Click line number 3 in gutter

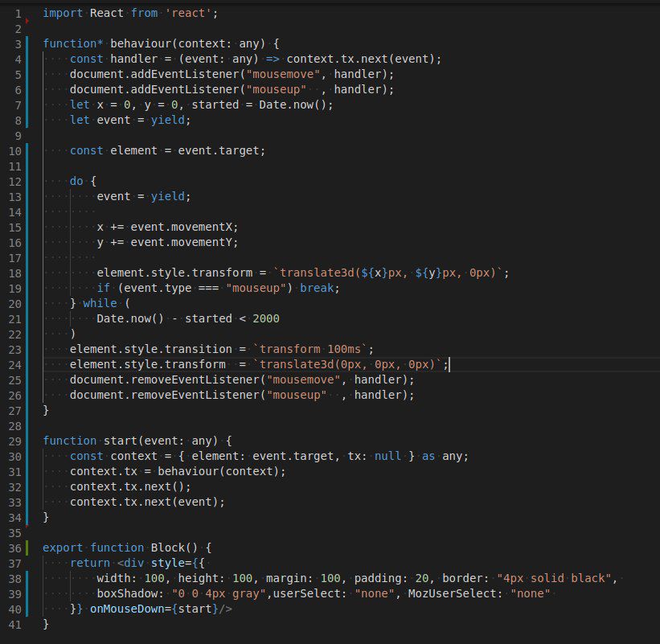click(x=18, y=44)
